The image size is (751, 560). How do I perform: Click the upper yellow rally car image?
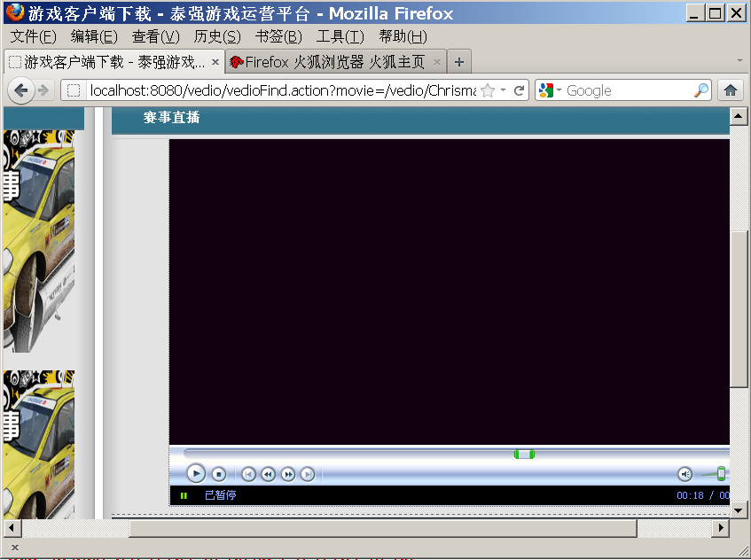[39, 241]
